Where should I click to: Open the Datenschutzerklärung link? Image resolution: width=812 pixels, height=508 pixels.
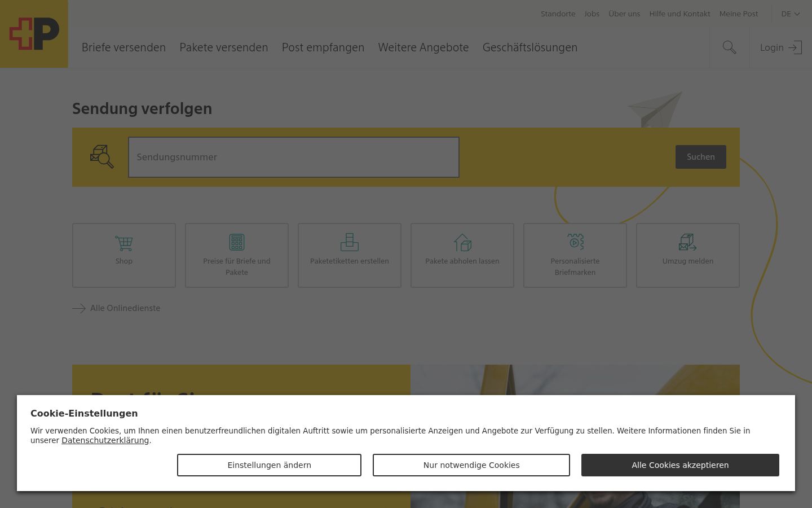coord(105,440)
